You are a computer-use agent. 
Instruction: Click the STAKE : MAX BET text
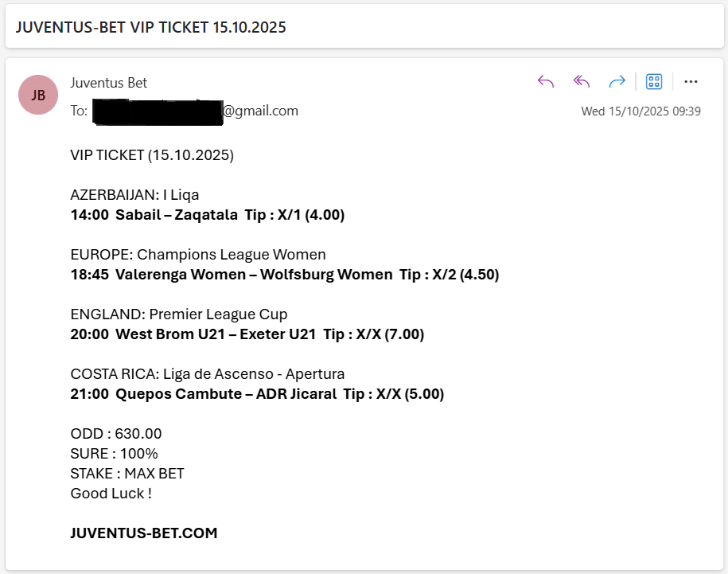click(127, 474)
